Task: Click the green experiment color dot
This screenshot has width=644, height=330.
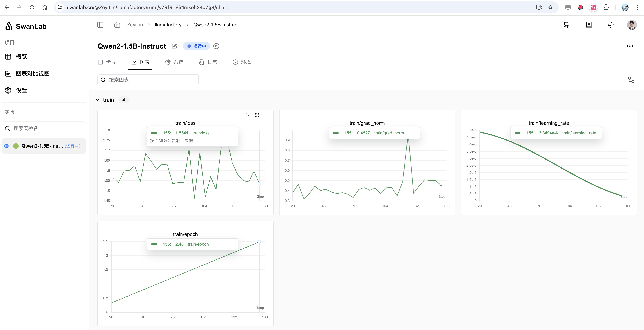Action: 16,146
